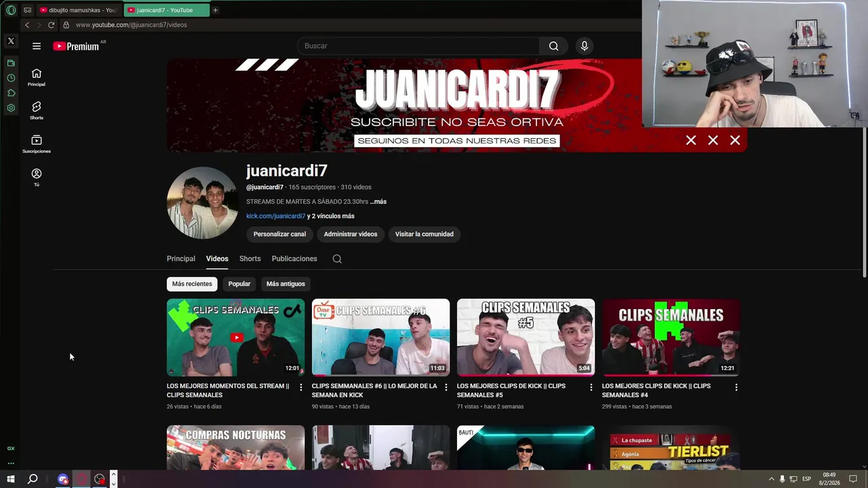Expand links via 'y 2 vínculos más'
The height and width of the screenshot is (488, 868).
331,216
